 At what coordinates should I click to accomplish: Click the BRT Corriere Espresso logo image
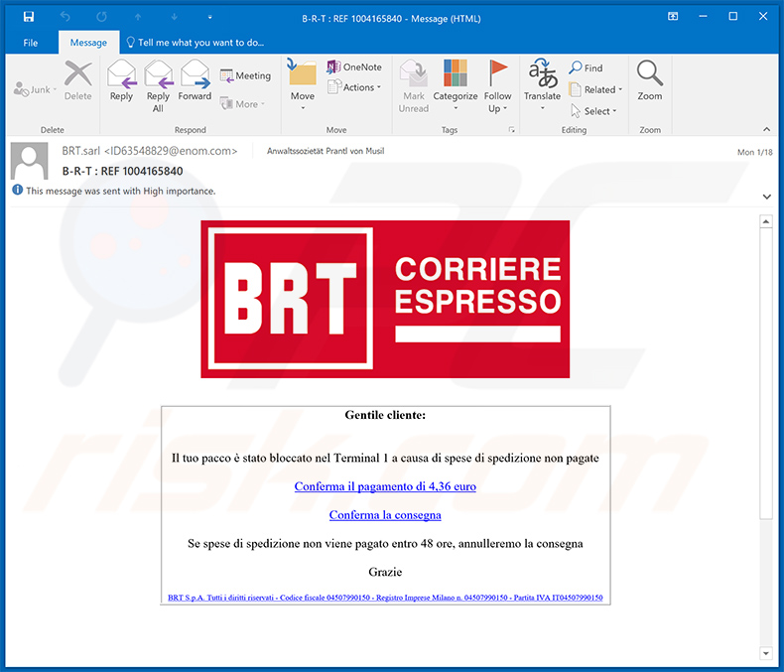click(385, 299)
